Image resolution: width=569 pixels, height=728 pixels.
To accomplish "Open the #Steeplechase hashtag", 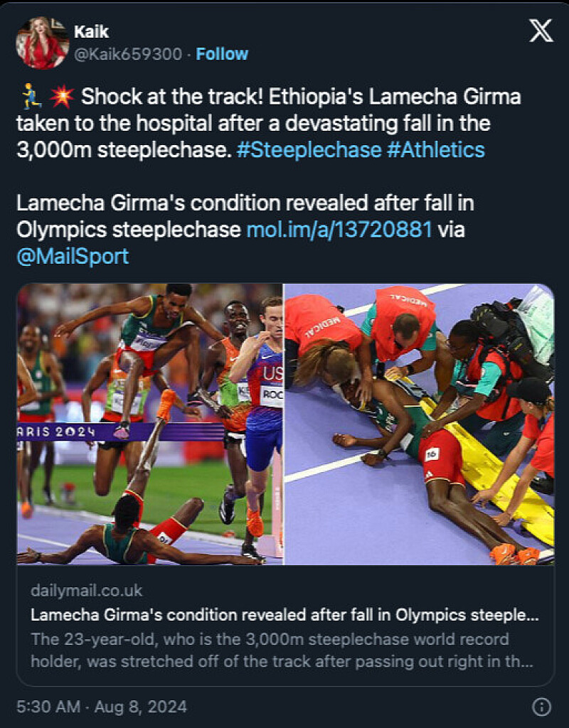I will 309,150.
